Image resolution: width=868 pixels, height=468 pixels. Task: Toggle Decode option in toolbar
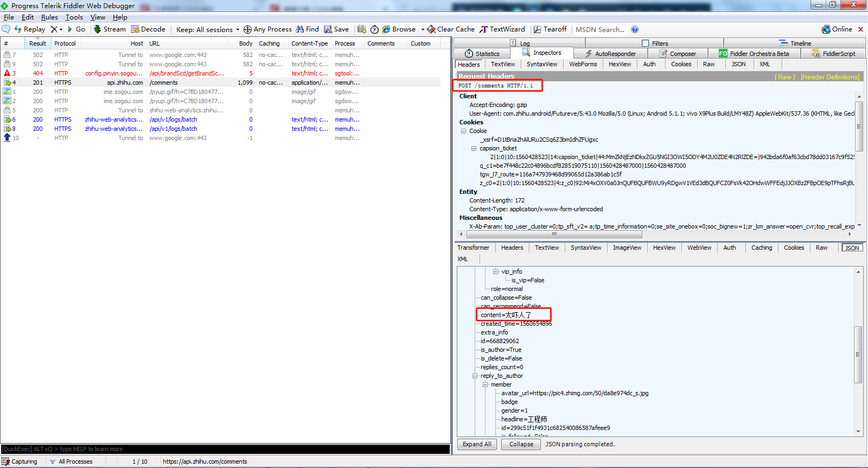tap(148, 29)
